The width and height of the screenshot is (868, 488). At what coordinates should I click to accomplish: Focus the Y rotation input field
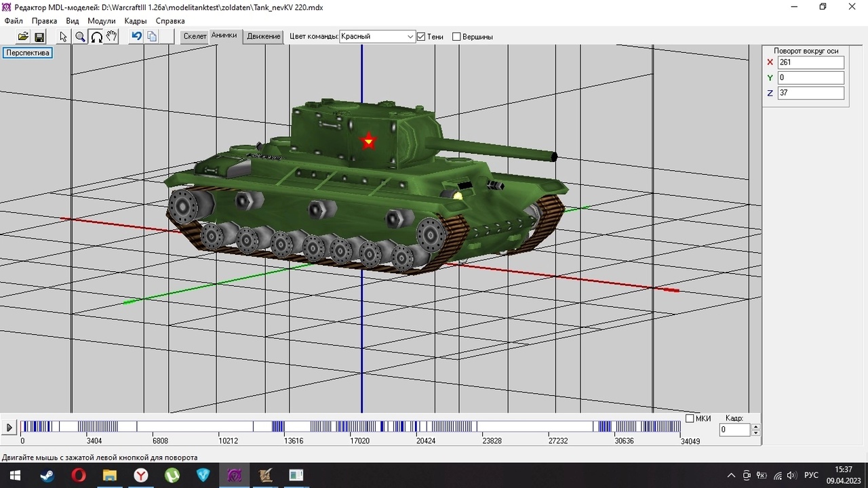point(811,77)
